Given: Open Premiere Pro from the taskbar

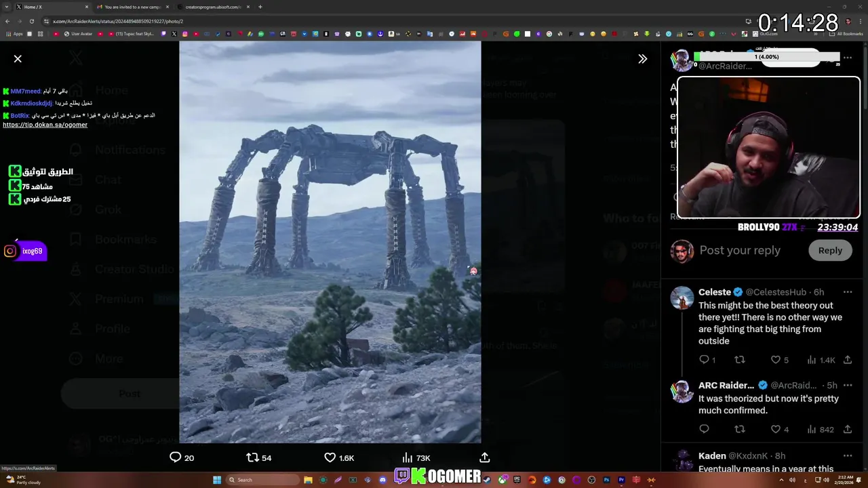Looking at the screenshot, I should (x=621, y=480).
